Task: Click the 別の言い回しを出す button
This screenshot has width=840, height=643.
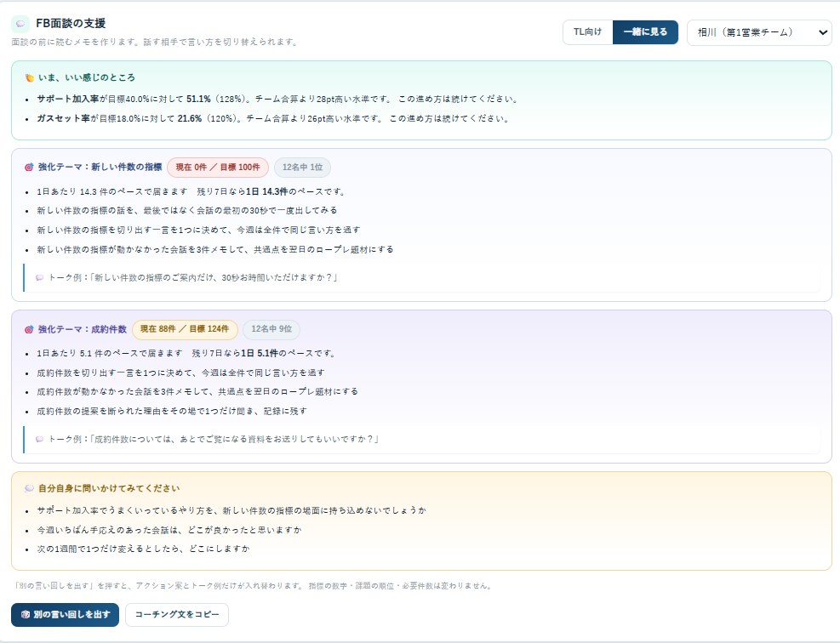Action: pyautogui.click(x=65, y=615)
